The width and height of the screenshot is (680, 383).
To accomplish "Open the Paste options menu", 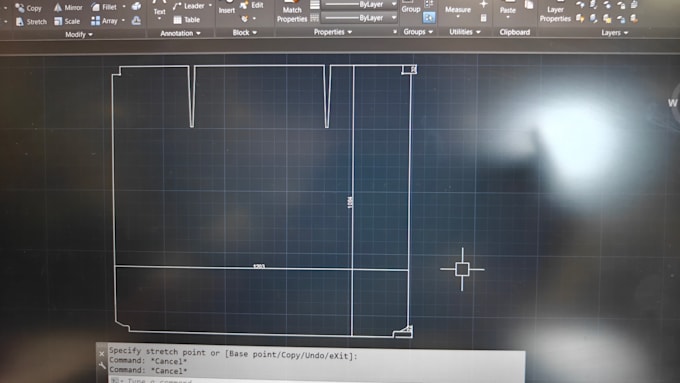I will pos(508,12).
